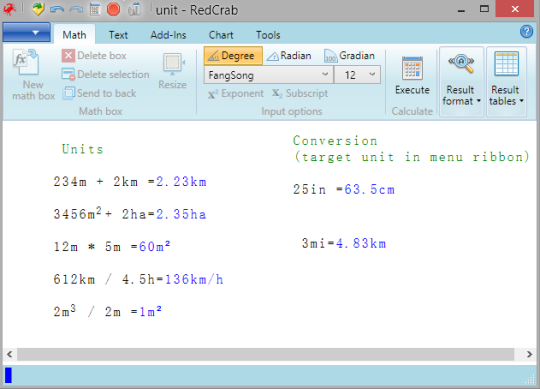540x389 pixels.
Task: Click the red stop circle icon
Action: 113,9
